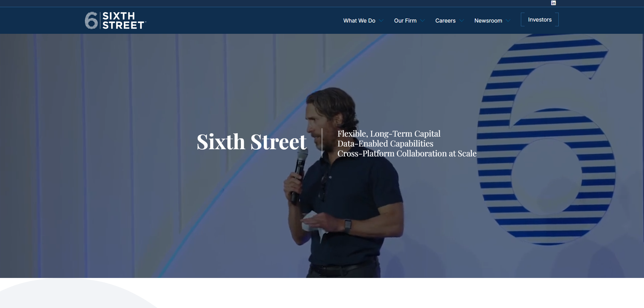This screenshot has height=308, width=644.
Task: Open the Newsroom menu
Action: tap(488, 21)
